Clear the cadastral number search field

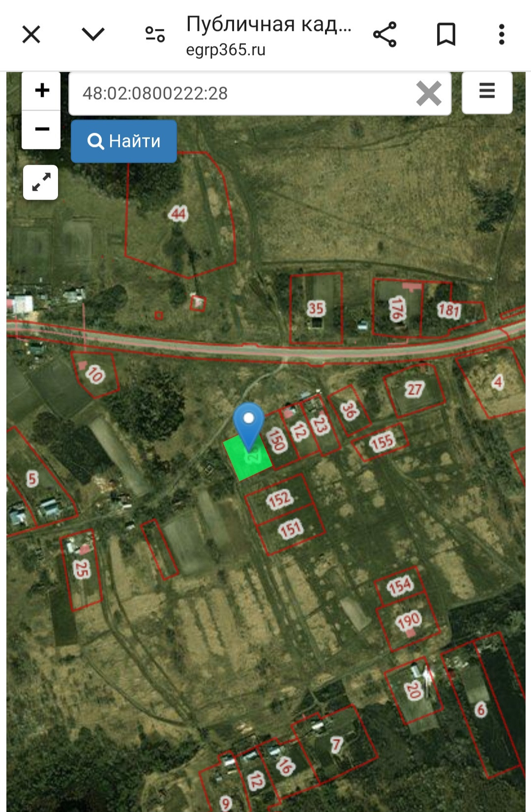[x=429, y=93]
